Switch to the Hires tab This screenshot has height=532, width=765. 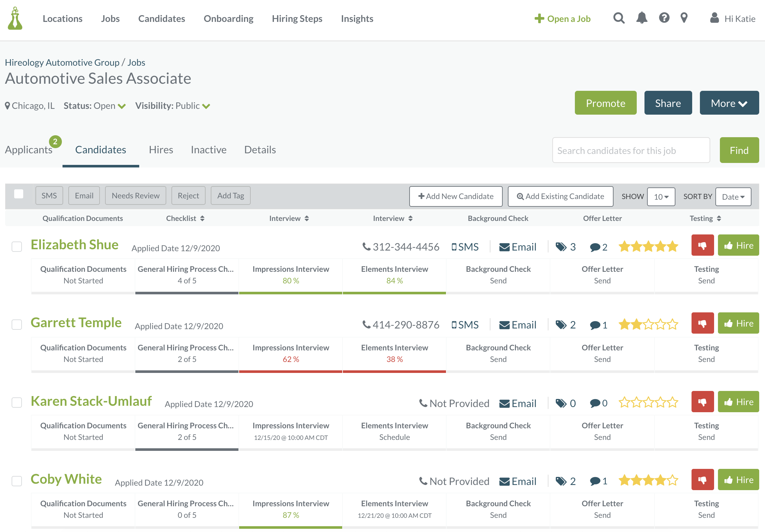[161, 150]
